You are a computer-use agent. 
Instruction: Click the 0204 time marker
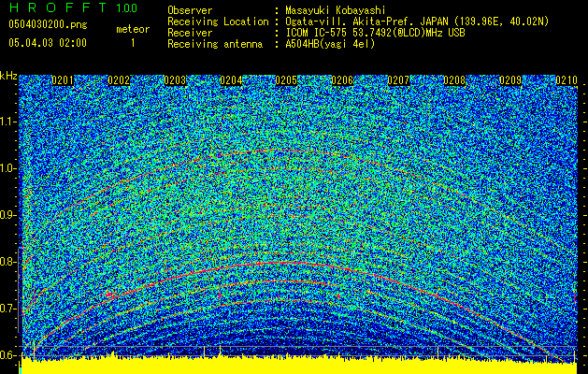click(x=231, y=80)
